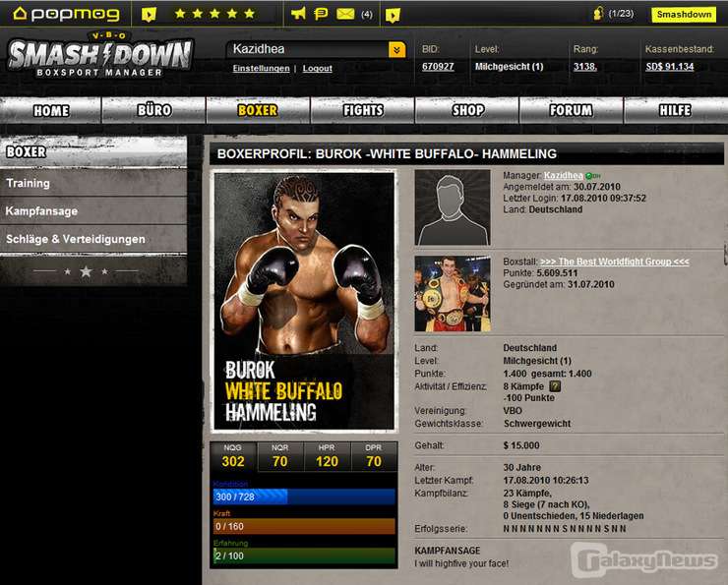Image resolution: width=728 pixels, height=585 pixels.
Task: Open Training in the sidebar
Action: 93,183
